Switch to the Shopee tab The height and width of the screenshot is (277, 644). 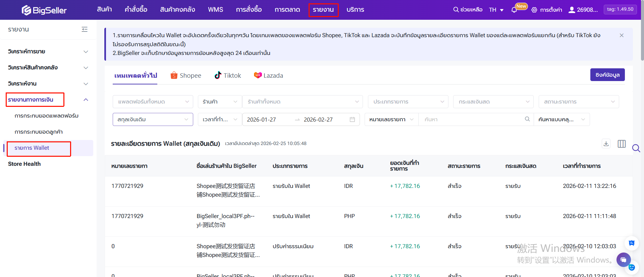186,76
